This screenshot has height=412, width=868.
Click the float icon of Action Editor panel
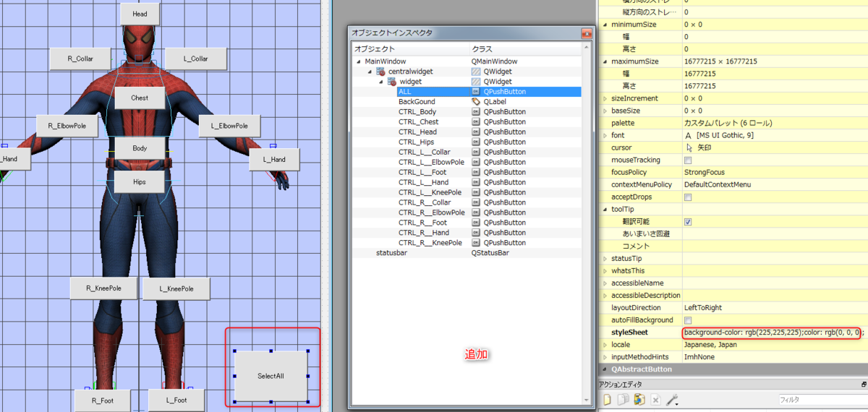(x=863, y=385)
